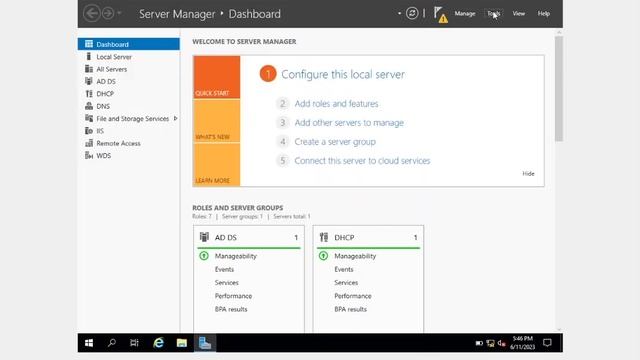Open Performance in AD DS tile

coord(233,296)
